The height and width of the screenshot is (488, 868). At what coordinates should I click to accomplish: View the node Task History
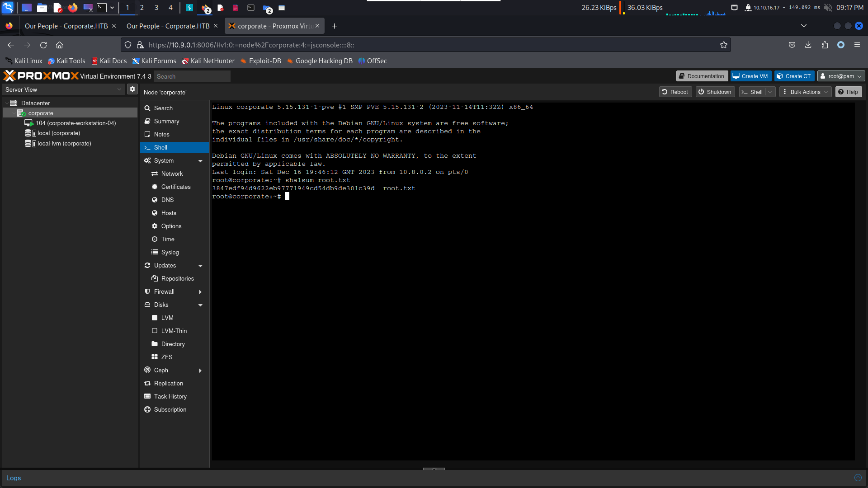pyautogui.click(x=170, y=396)
